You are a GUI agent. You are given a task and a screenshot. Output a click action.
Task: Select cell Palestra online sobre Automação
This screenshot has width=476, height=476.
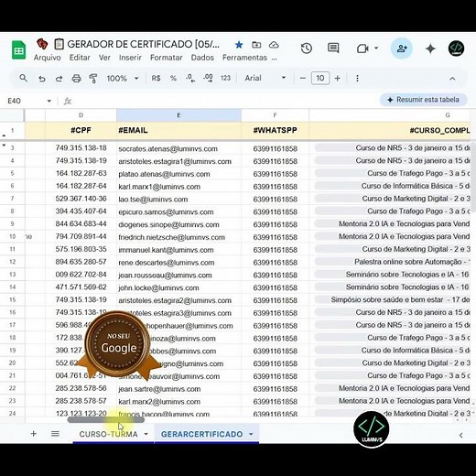point(389,262)
